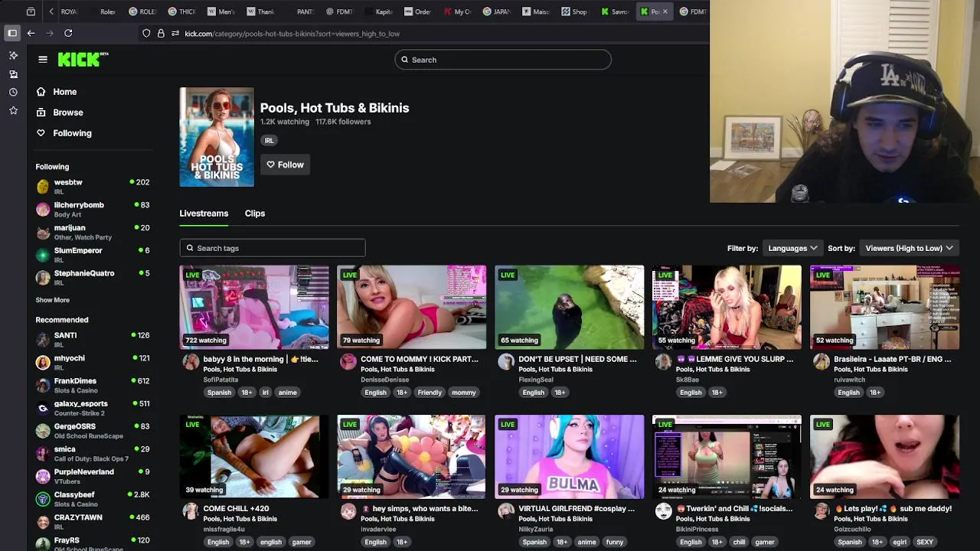
Task: Open stream title COME TO MOMMY ! KICK PART...
Action: pos(420,359)
